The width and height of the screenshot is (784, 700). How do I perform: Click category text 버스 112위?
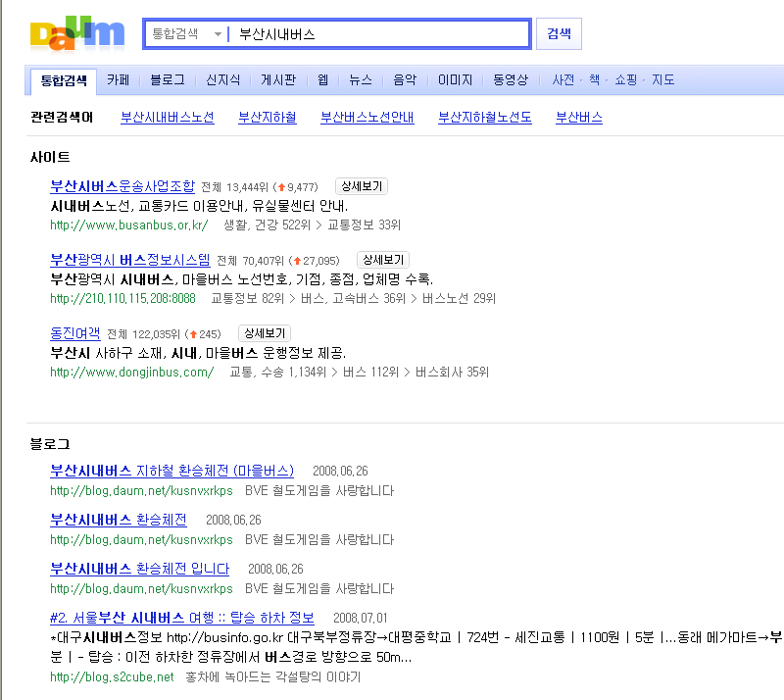[x=371, y=373]
